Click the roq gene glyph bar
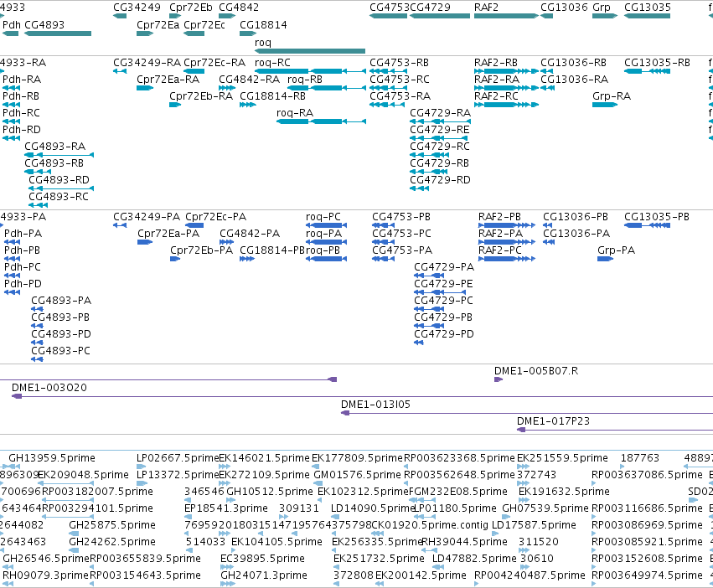 [x=310, y=51]
